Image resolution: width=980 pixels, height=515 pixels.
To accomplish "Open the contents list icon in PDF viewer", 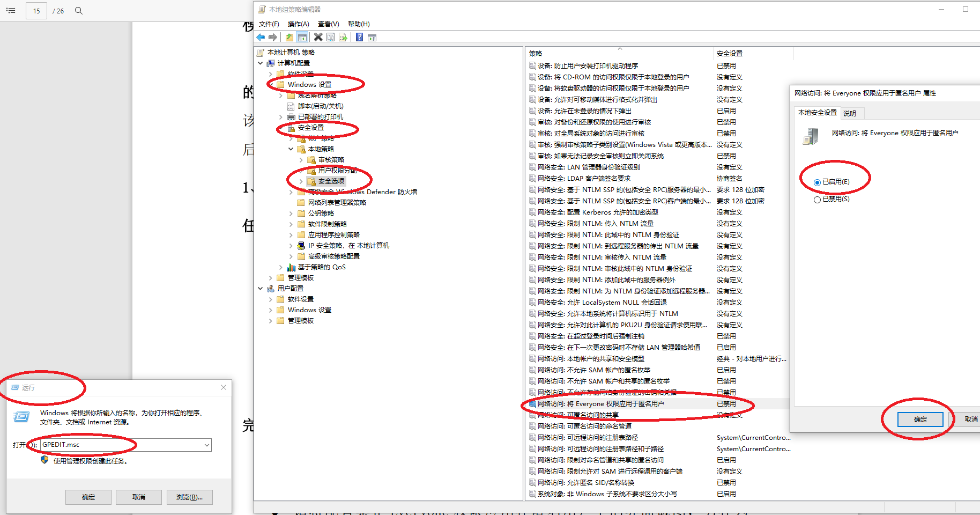I will pyautogui.click(x=11, y=11).
